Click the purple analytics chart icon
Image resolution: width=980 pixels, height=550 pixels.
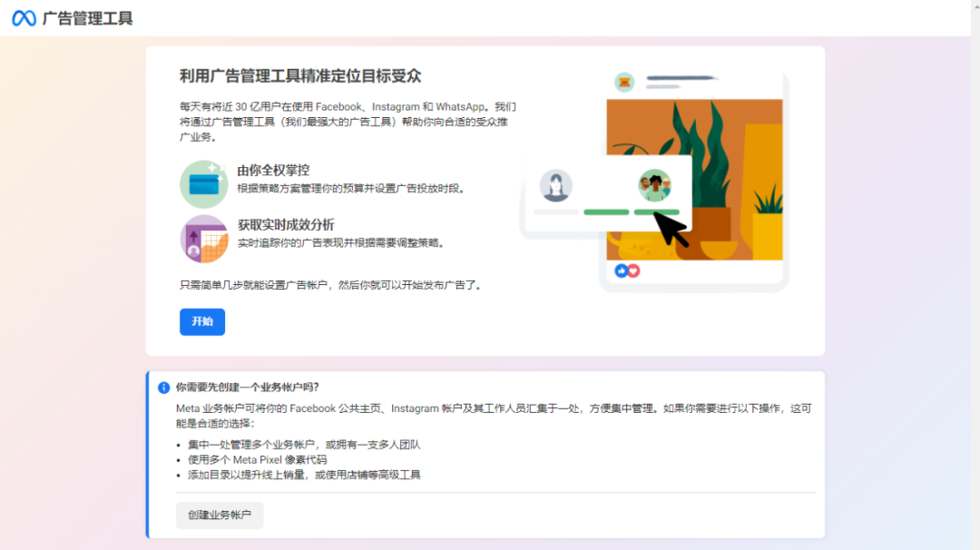tap(203, 239)
